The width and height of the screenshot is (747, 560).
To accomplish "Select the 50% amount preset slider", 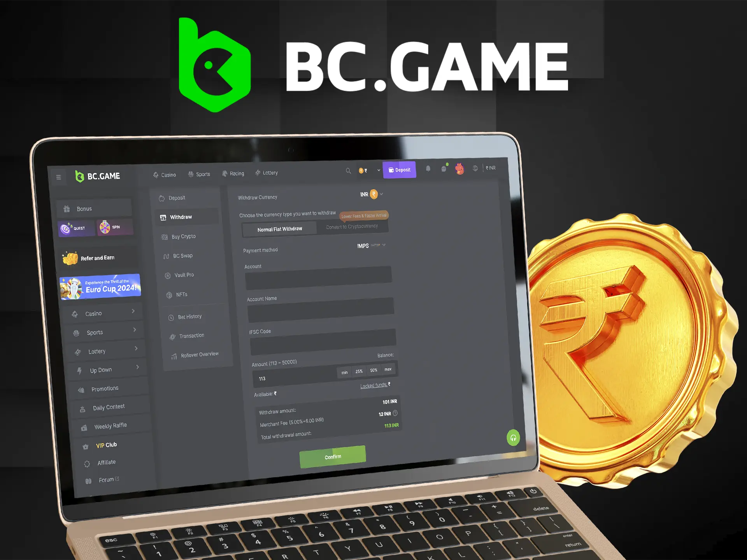I will [x=377, y=371].
